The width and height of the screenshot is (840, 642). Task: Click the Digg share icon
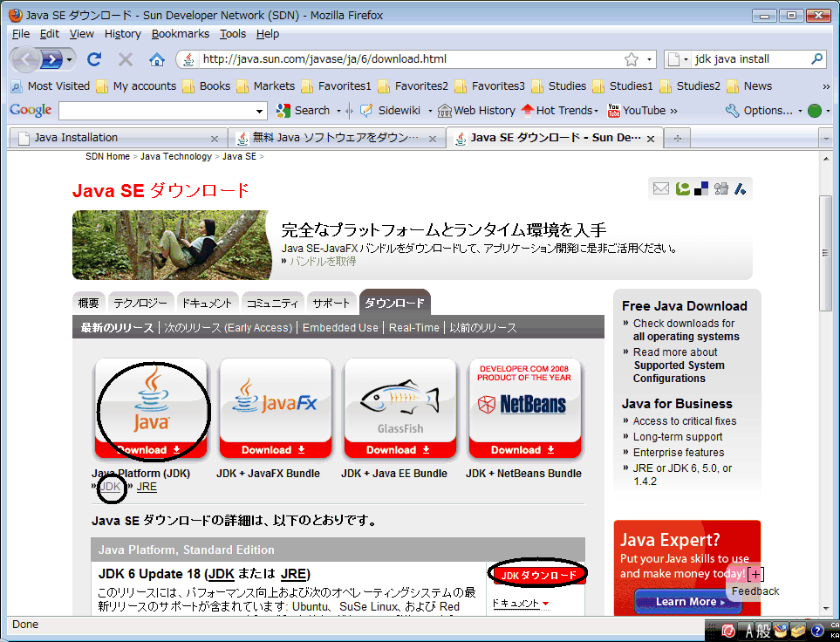pos(721,188)
